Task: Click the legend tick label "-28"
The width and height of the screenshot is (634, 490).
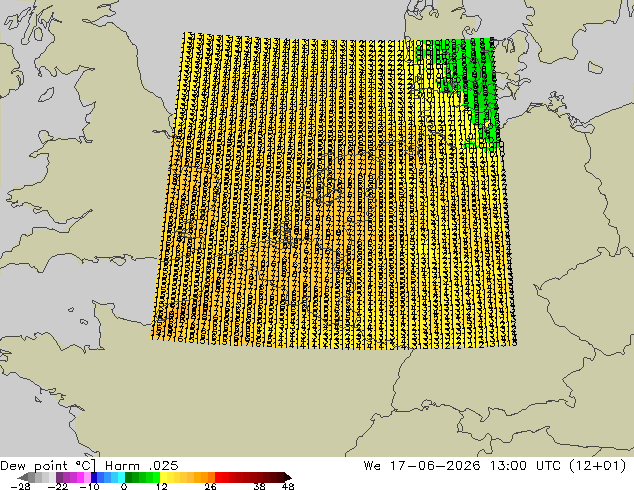Action: 20,486
